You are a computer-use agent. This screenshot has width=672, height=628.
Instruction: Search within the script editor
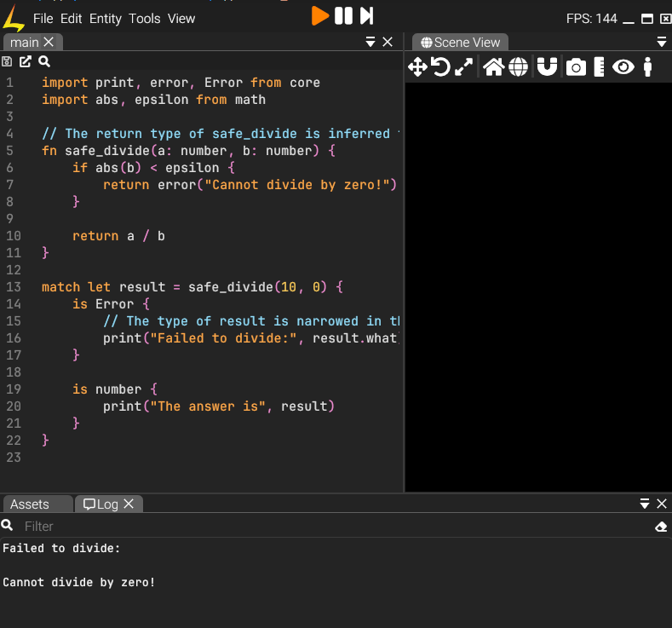pos(44,61)
